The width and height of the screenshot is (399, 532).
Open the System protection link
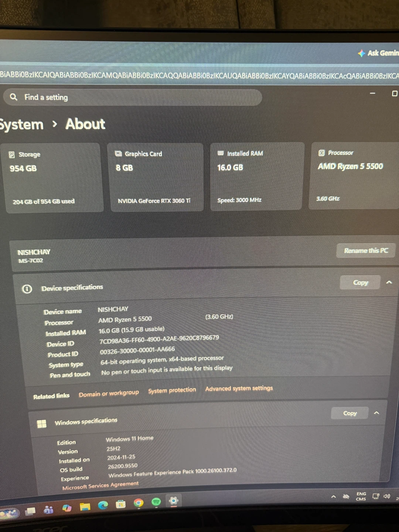click(172, 390)
